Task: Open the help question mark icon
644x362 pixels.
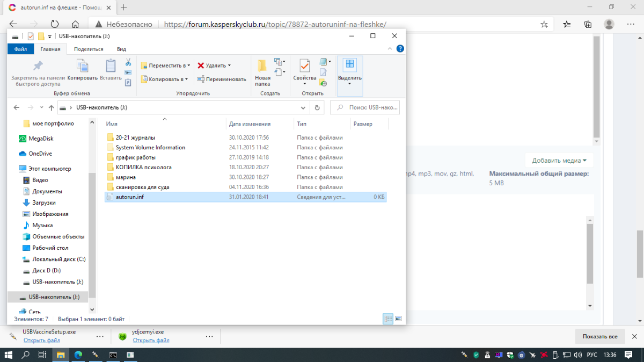Action: coord(400,49)
